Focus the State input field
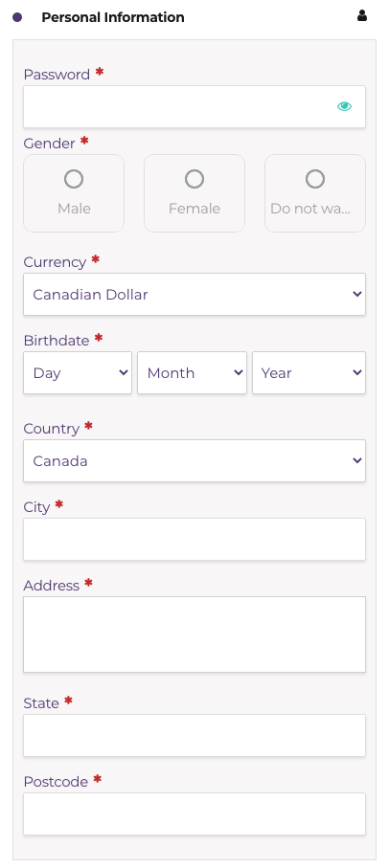Viewport: 389px width, 868px height. pos(194,736)
